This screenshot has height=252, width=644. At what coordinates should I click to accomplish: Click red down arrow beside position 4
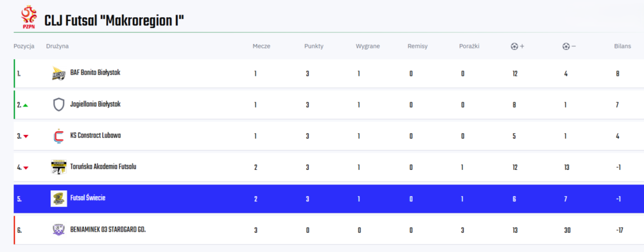point(25,168)
